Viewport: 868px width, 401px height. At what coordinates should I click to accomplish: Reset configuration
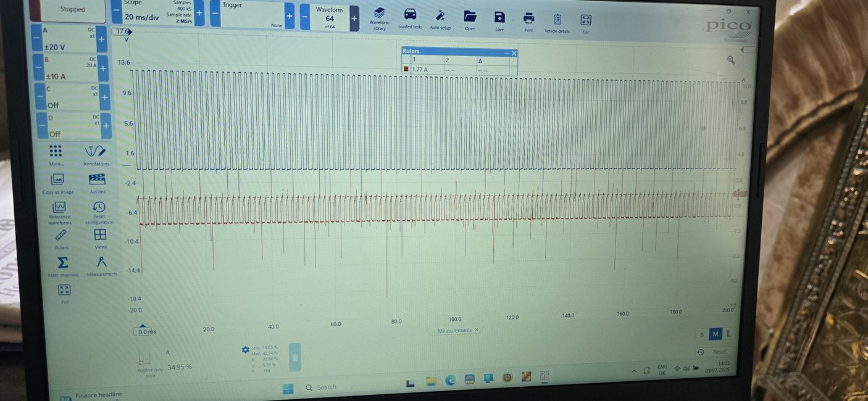(x=99, y=213)
